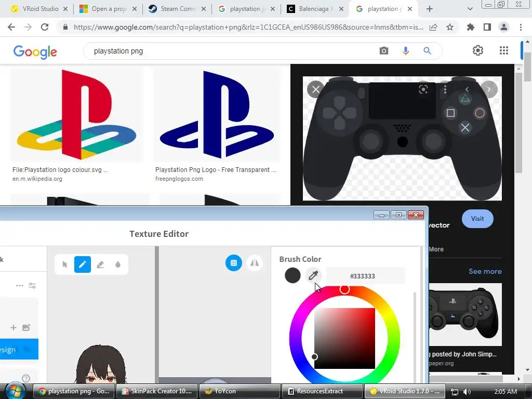The width and height of the screenshot is (532, 399).
Task: Select the brush pen tool
Action: (83, 264)
